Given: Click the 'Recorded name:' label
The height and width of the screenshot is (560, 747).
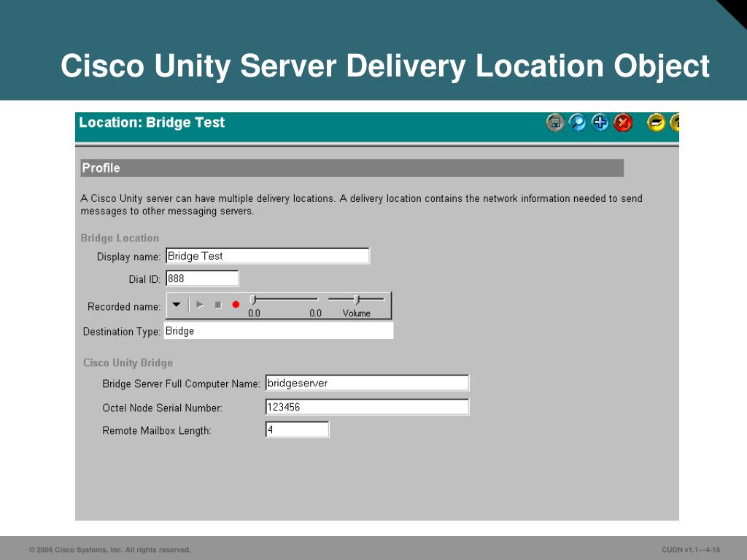Looking at the screenshot, I should 124,307.
